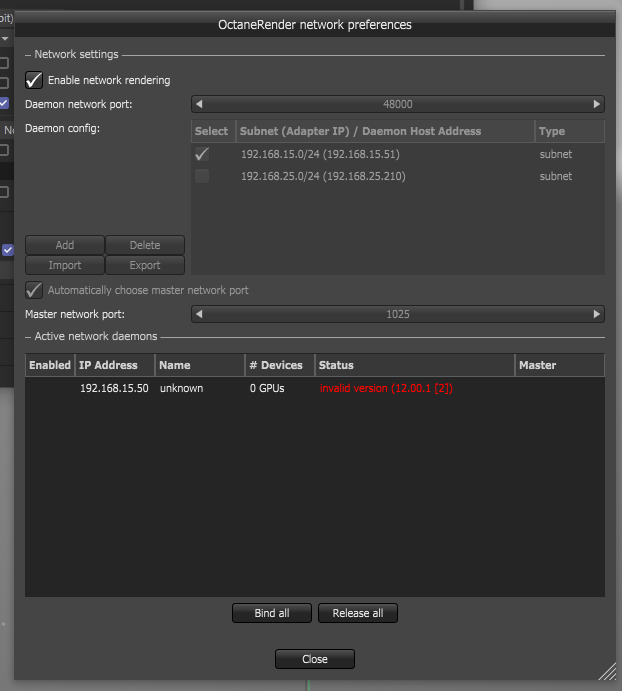
Task: Toggle Enable network rendering checkbox
Action: pyautogui.click(x=34, y=80)
